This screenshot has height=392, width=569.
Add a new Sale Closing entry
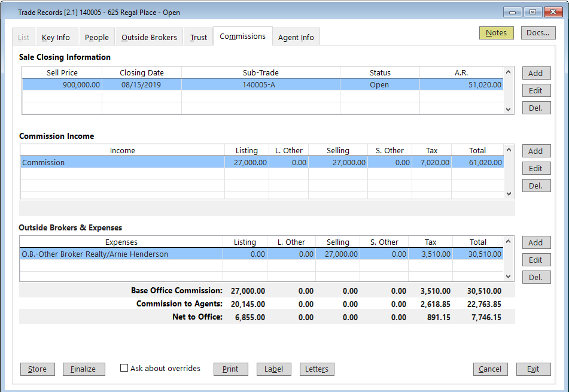[x=536, y=73]
